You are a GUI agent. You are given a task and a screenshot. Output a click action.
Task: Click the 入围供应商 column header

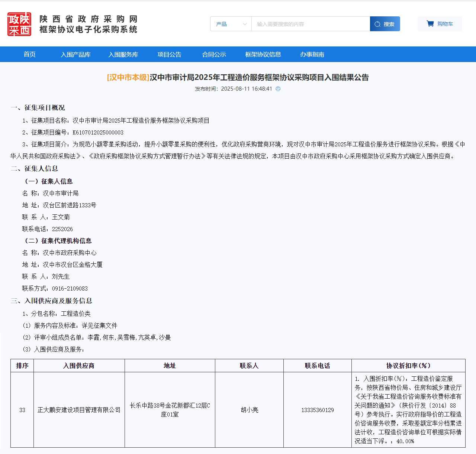[x=79, y=366]
